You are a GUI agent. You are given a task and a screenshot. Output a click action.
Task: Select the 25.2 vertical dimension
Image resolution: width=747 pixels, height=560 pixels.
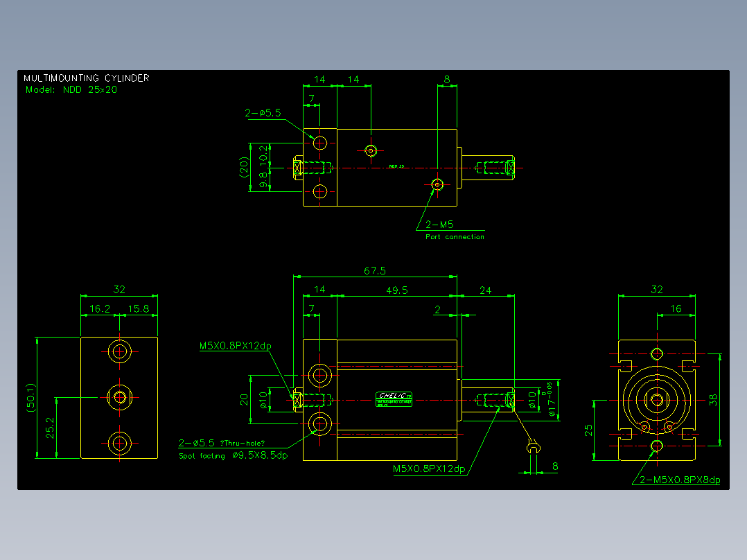pos(50,428)
